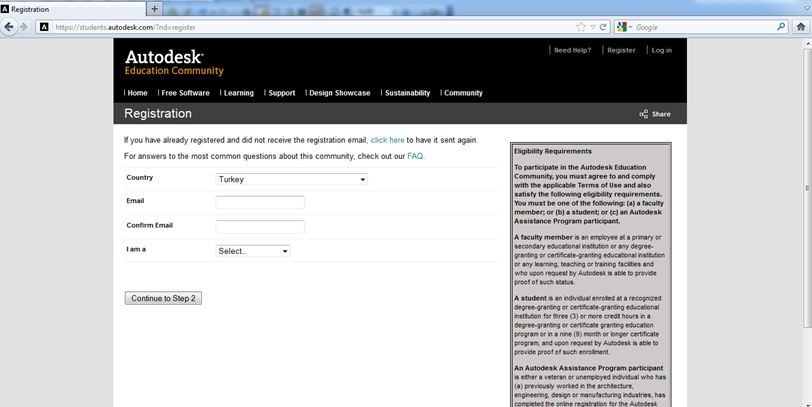812x407 pixels.
Task: Click the Registration page heading
Action: 158,113
